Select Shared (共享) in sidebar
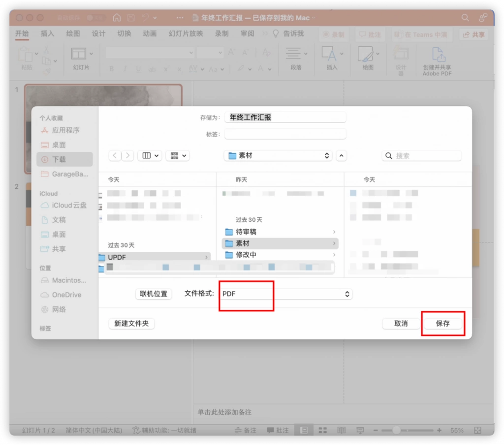This screenshot has width=504, height=445. [x=65, y=249]
